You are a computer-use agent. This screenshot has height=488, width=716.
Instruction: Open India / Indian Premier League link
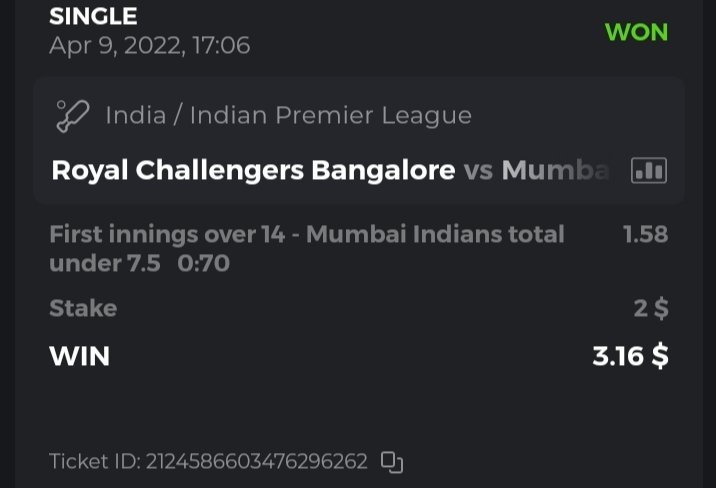(288, 116)
